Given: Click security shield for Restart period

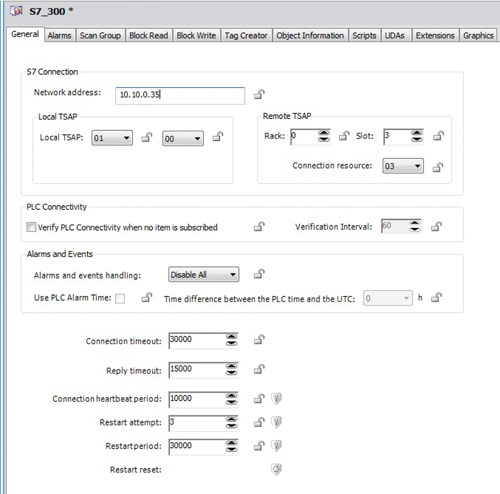Looking at the screenshot, I should click(276, 446).
